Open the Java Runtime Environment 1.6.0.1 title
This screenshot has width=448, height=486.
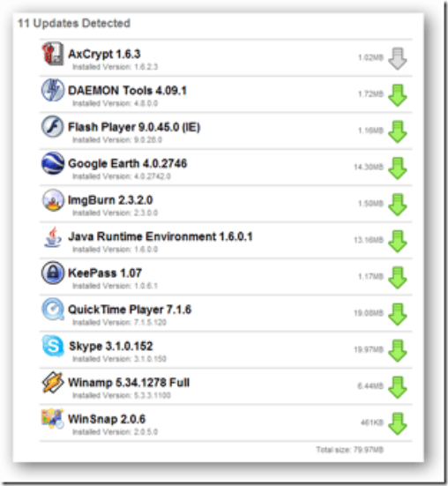pos(161,236)
